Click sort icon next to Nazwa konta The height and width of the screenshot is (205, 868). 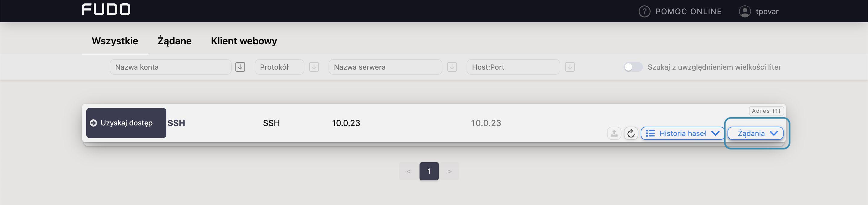pyautogui.click(x=240, y=67)
